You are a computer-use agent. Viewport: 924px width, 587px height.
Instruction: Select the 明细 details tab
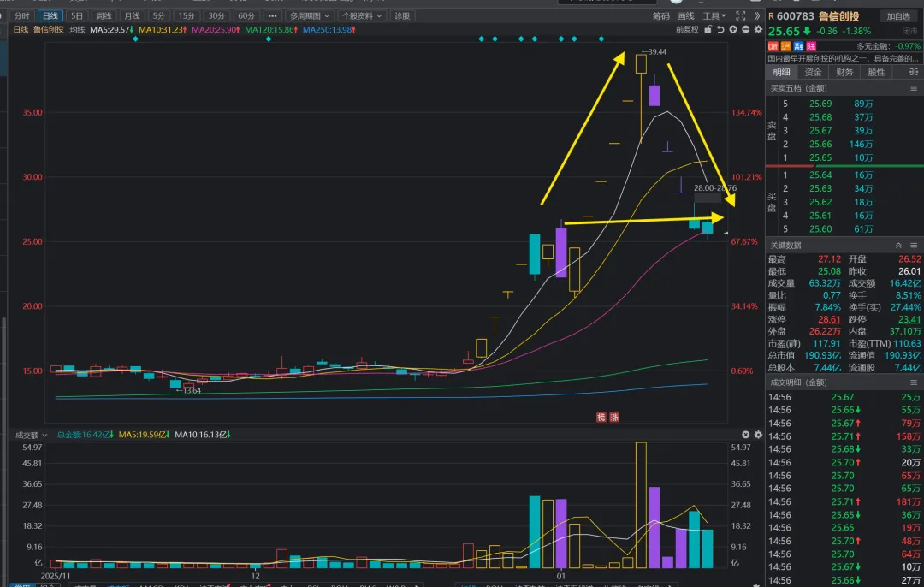click(x=781, y=72)
